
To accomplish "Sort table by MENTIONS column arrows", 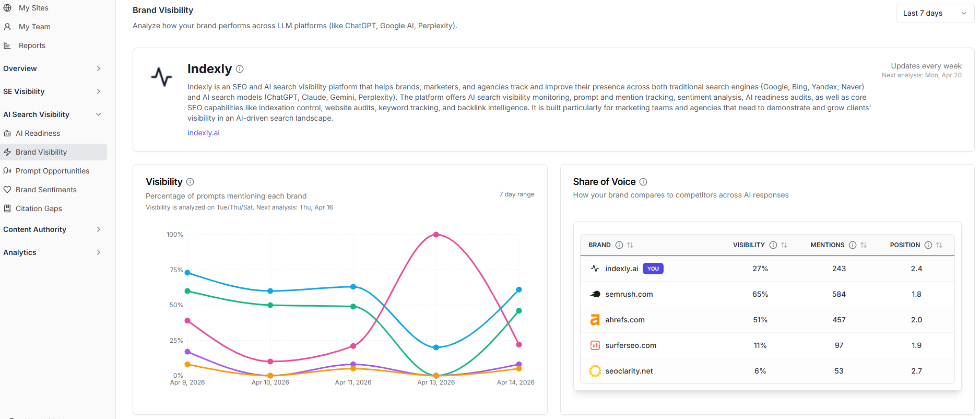I will [864, 245].
